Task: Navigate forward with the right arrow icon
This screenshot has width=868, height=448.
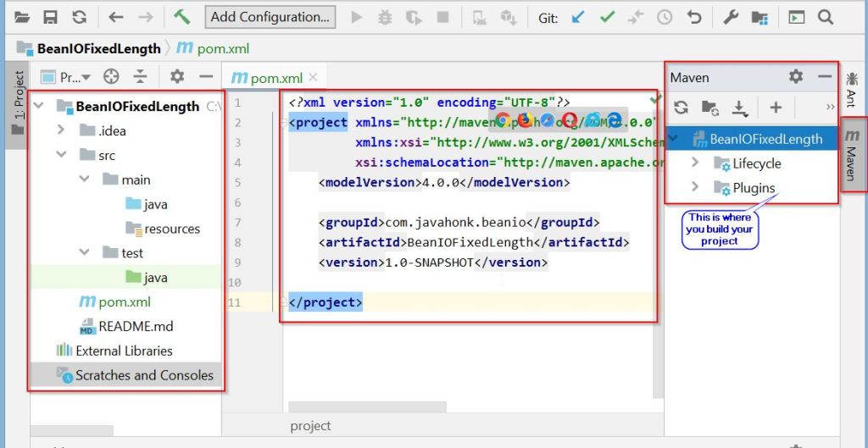Action: click(x=146, y=17)
